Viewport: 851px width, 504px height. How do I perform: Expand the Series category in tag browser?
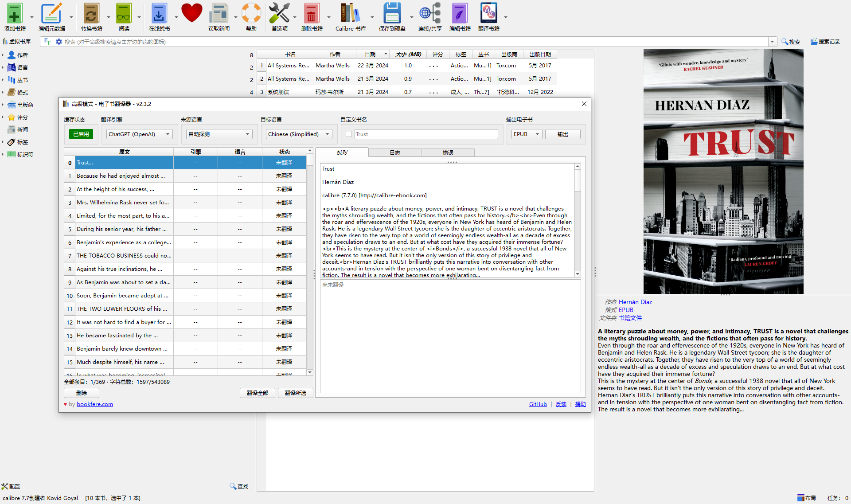3,80
